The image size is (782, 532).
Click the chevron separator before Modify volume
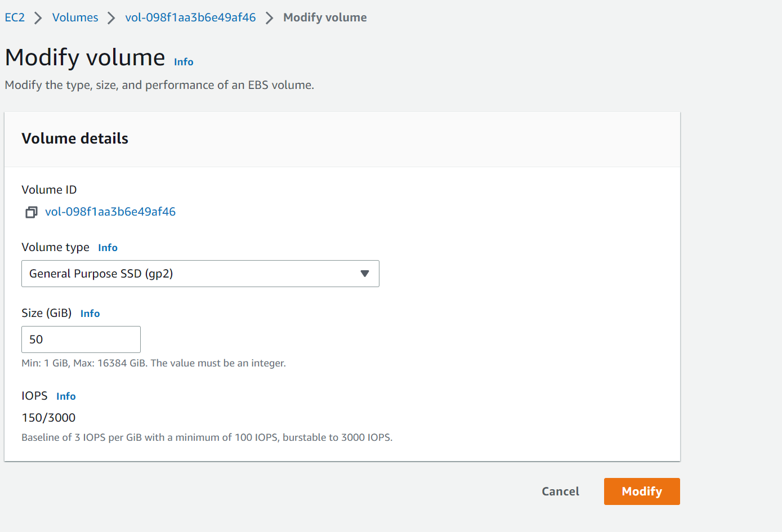pos(270,17)
